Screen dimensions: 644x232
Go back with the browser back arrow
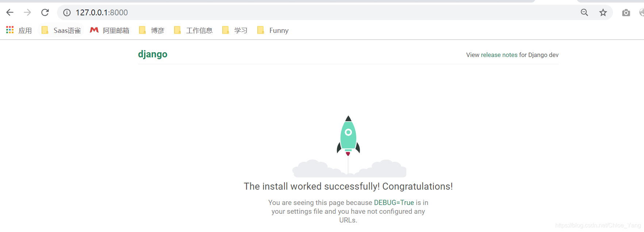[10, 12]
